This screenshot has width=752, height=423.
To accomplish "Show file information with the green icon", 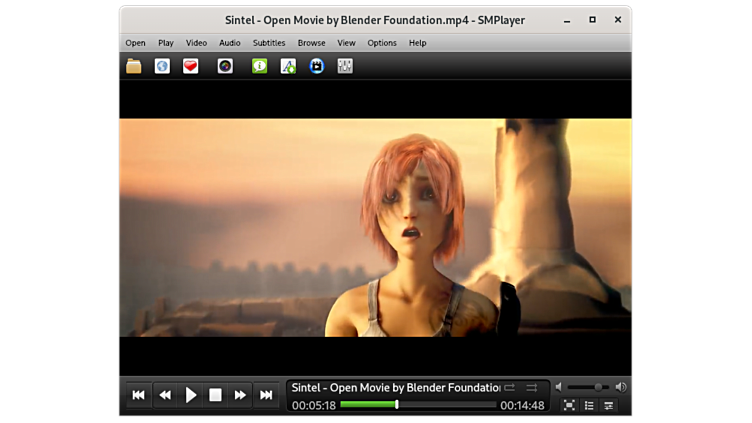I will (x=259, y=66).
